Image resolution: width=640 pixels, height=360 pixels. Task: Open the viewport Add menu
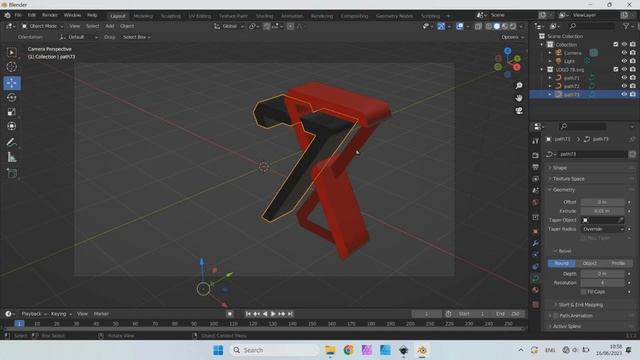[x=110, y=26]
